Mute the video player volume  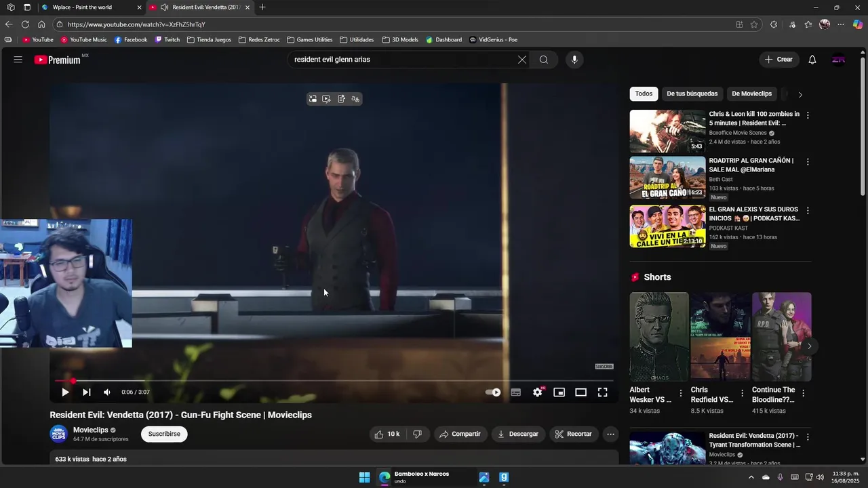point(107,392)
